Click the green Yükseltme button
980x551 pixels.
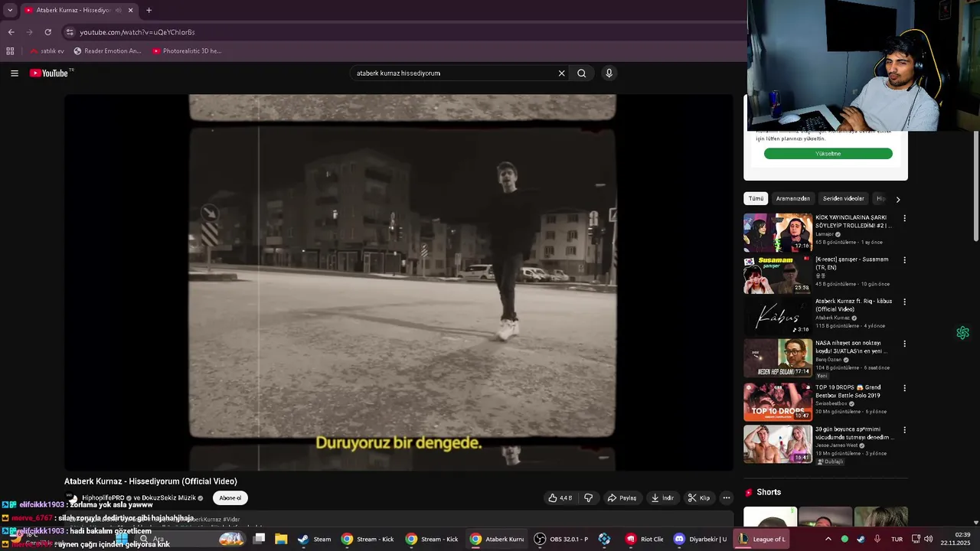click(x=828, y=154)
